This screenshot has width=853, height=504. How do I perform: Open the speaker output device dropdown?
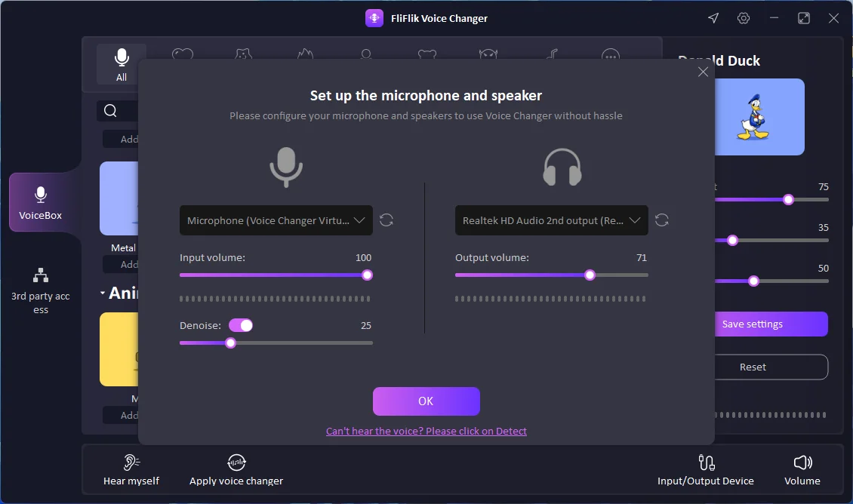[551, 220]
